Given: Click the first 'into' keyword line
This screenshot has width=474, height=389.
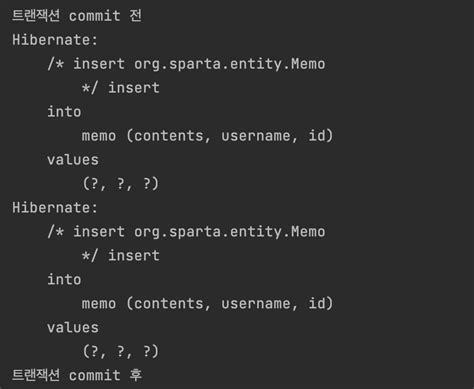Looking at the screenshot, I should pos(64,112).
